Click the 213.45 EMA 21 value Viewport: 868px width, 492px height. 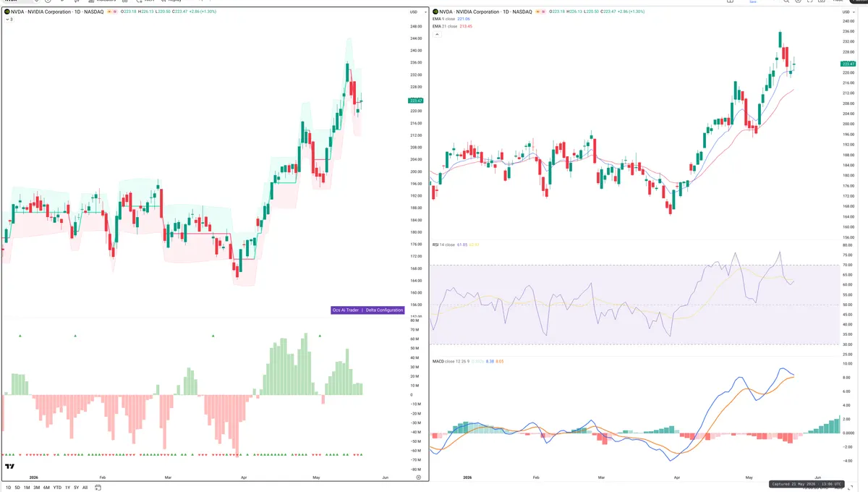(x=465, y=26)
